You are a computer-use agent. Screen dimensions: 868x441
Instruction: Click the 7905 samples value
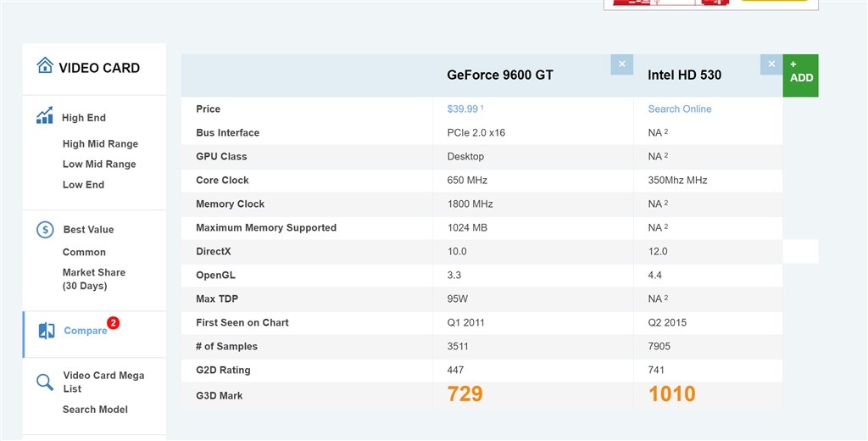tap(659, 347)
